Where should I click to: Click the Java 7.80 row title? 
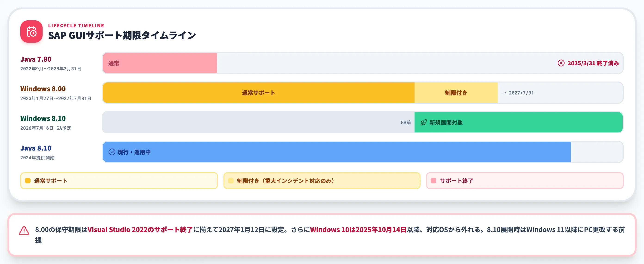pos(36,59)
